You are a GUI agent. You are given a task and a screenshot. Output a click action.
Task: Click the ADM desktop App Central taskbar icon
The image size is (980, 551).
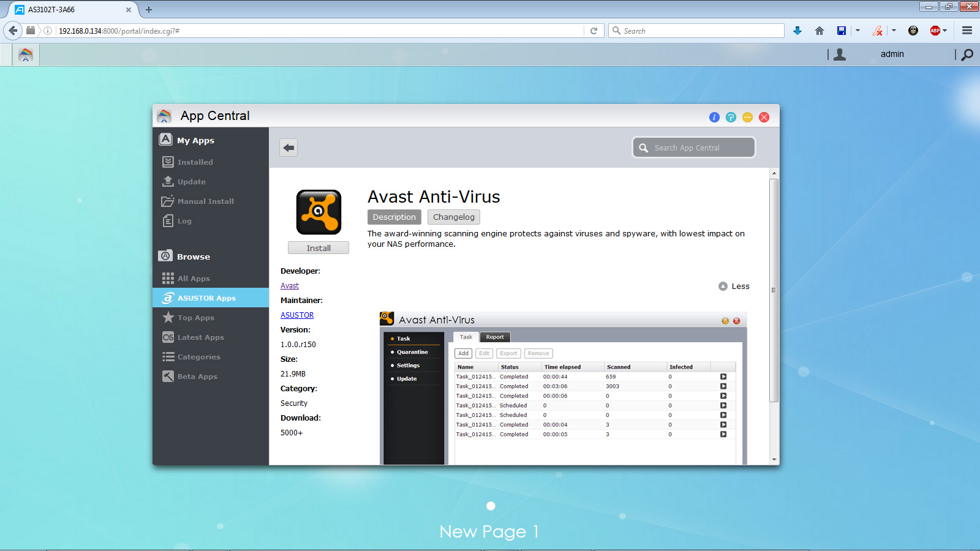point(26,54)
